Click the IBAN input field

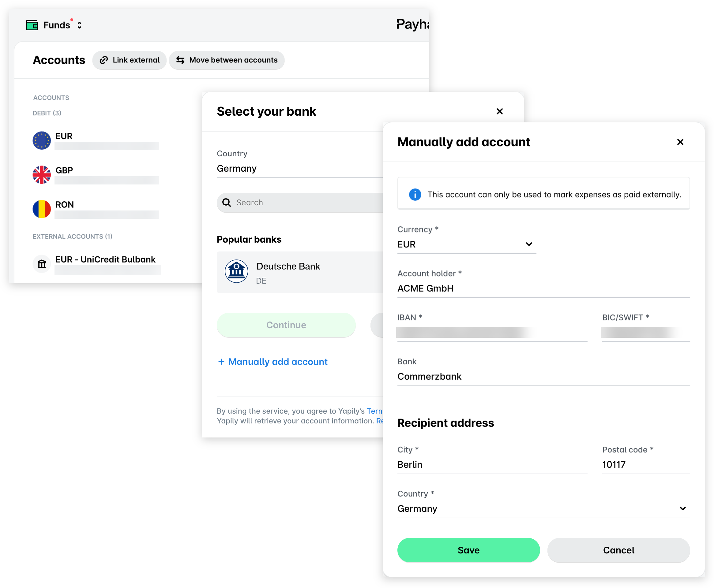(492, 332)
